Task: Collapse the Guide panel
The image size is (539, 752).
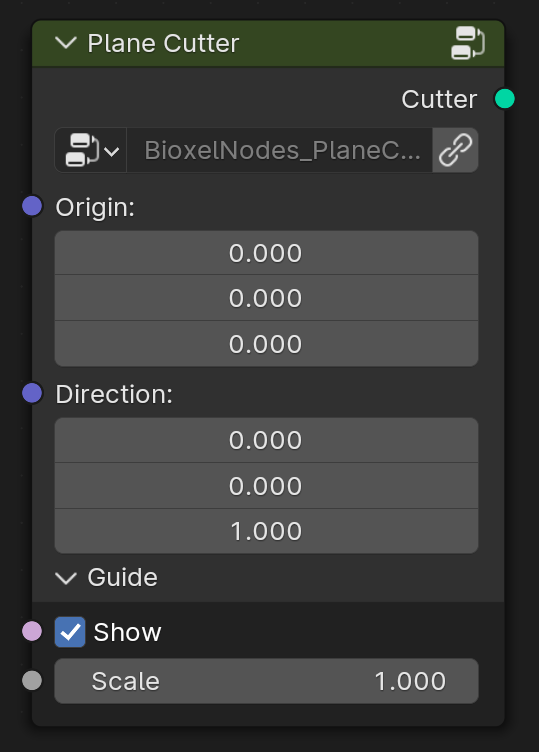Action: (66, 577)
